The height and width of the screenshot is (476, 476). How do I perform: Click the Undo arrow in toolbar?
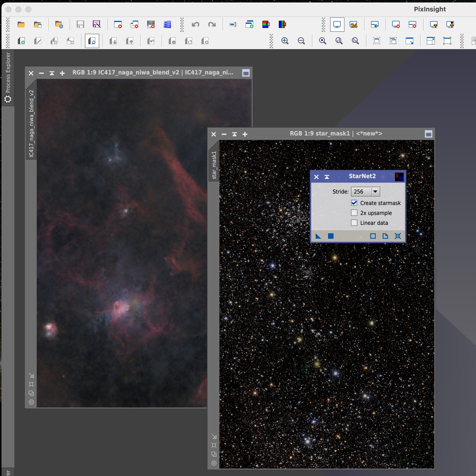[196, 25]
